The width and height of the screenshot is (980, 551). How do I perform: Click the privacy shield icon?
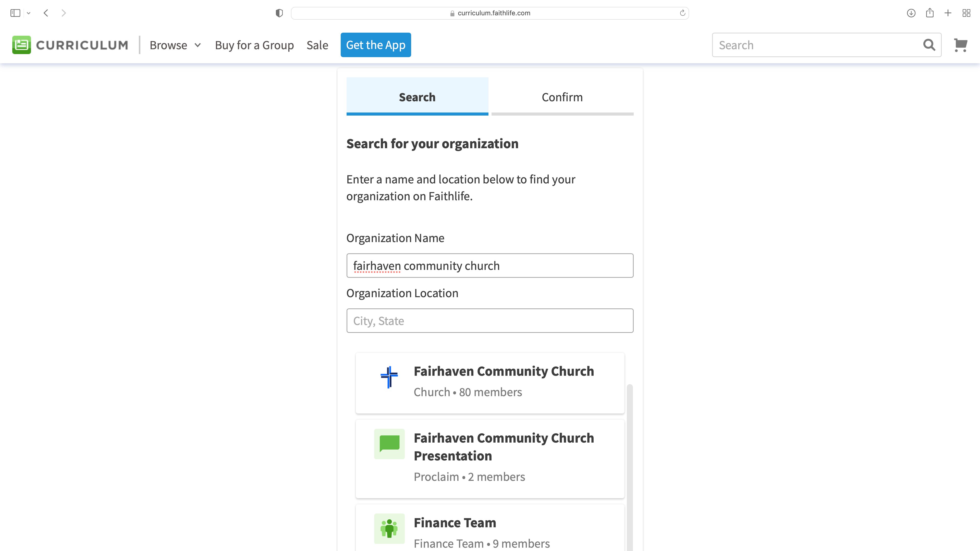tap(279, 13)
